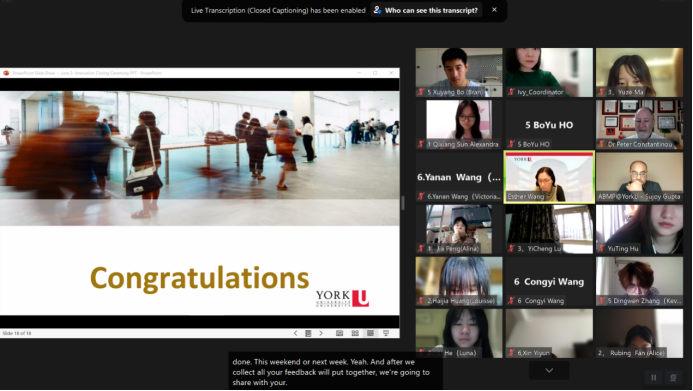Screen dimensions: 693x391
Task: Click muted mic icon on Dr Peter Constantinou tile
Action: click(x=602, y=144)
